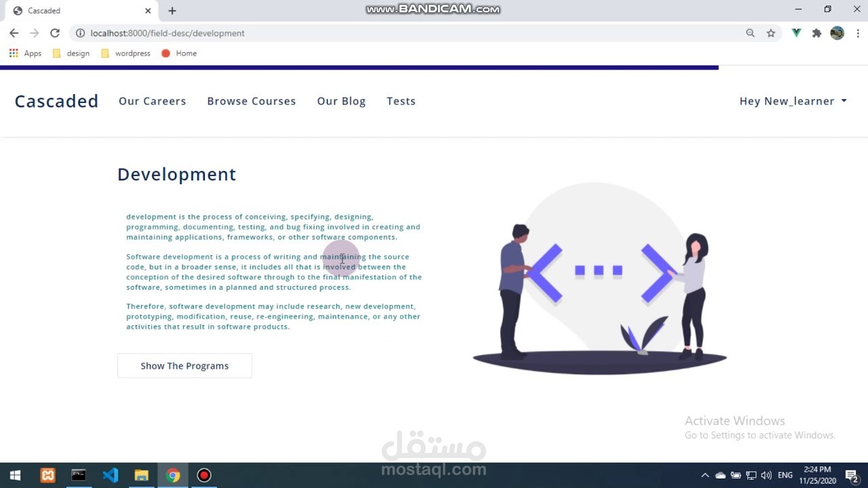Launch Visual Studio Code from taskbar
Image resolution: width=868 pixels, height=488 pixels.
click(x=110, y=475)
